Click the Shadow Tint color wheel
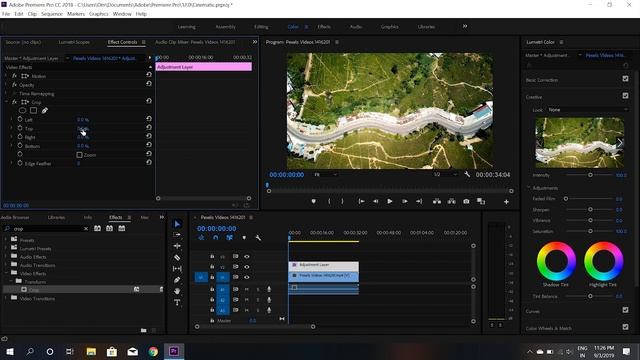The height and width of the screenshot is (360, 640). 556,261
